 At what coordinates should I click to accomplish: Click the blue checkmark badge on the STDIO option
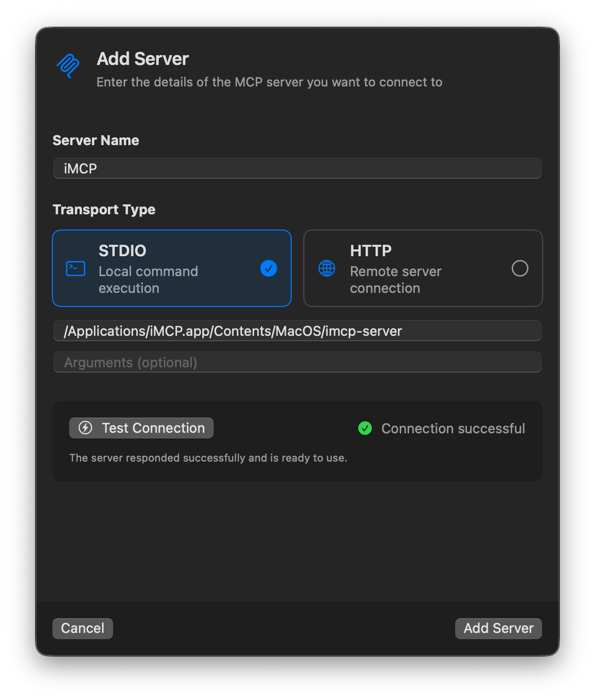(268, 268)
